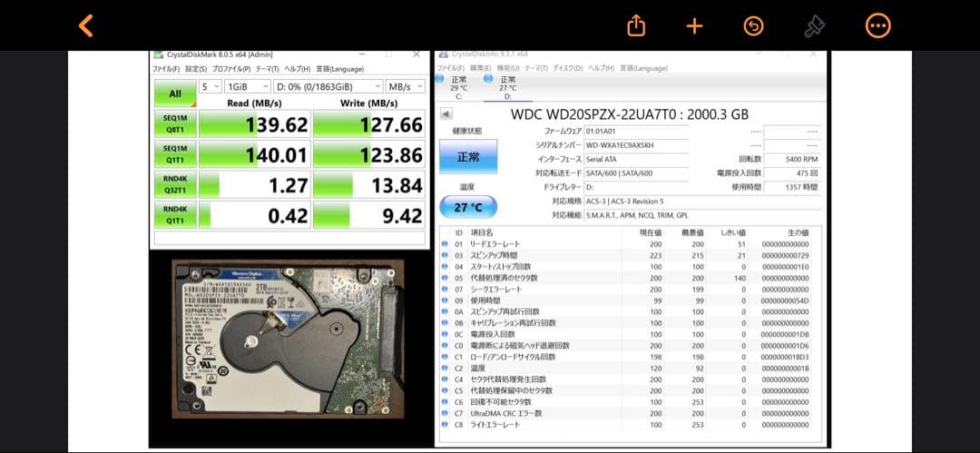Viewport: 980px width, 453px height.
Task: Click status dot for ライトエラーレート row
Action: [445, 425]
